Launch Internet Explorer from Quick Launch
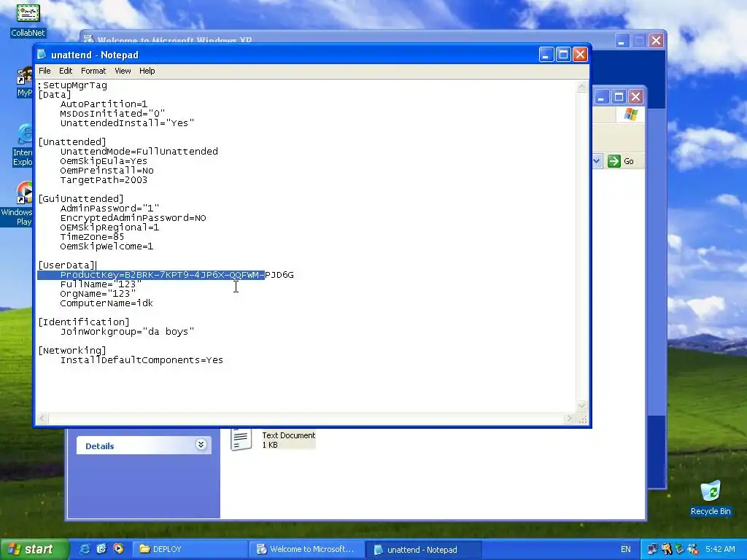Screen dimensions: 747x560 85,549
